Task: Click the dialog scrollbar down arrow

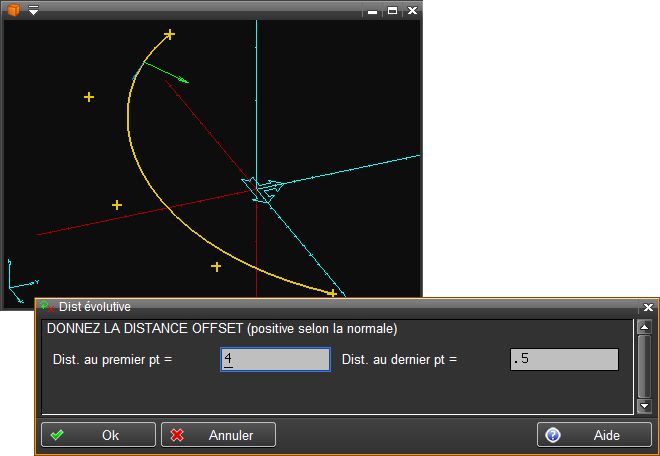Action: point(645,406)
